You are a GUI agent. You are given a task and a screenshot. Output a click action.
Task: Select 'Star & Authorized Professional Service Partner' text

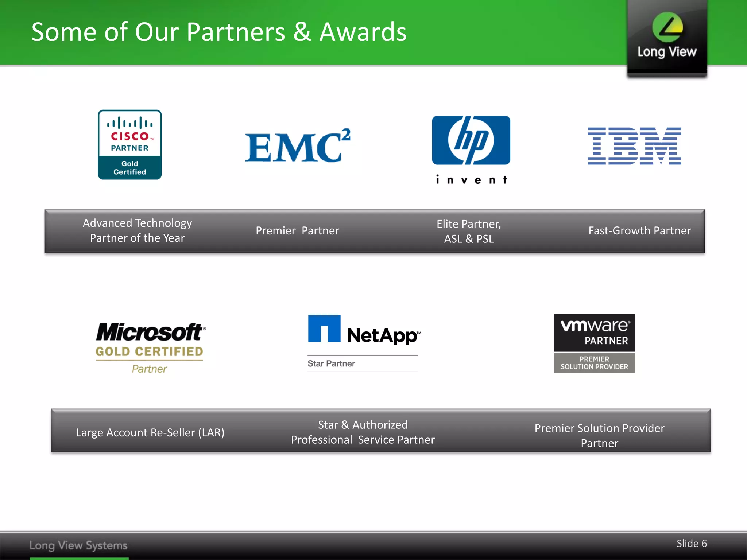pyautogui.click(x=363, y=432)
